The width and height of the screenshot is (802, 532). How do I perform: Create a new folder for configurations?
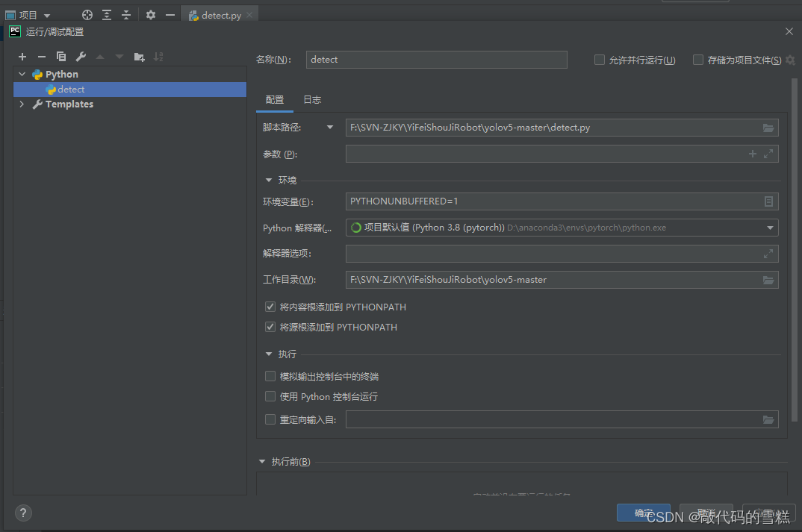(140, 56)
